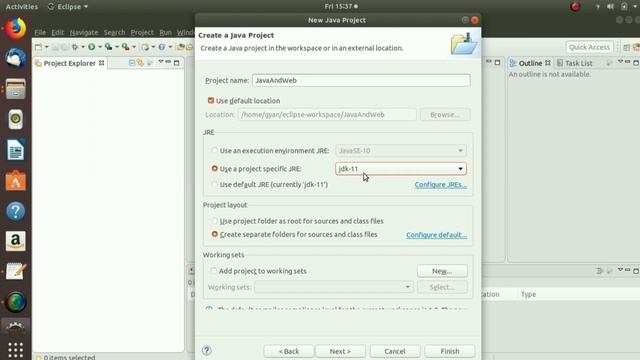Image resolution: width=640 pixels, height=360 pixels.
Task: Click the Next > button
Action: click(x=340, y=351)
